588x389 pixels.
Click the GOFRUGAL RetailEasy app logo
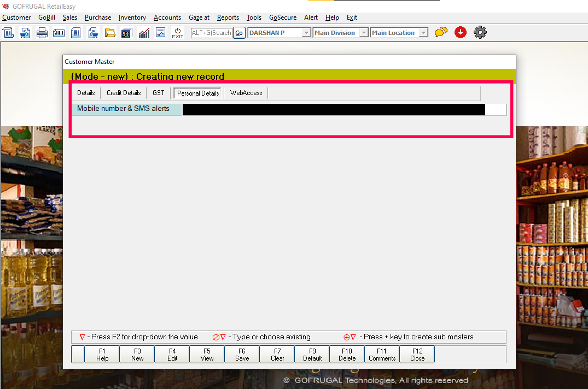pos(5,6)
